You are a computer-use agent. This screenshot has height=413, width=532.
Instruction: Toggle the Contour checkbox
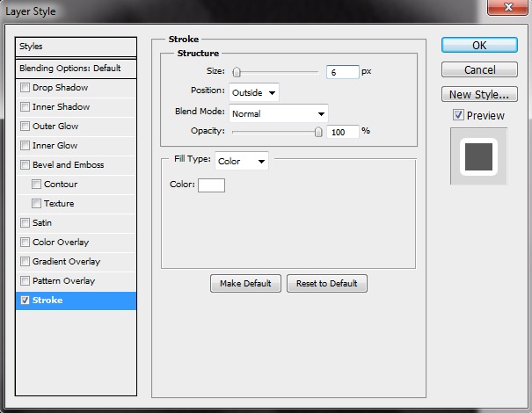pos(36,185)
